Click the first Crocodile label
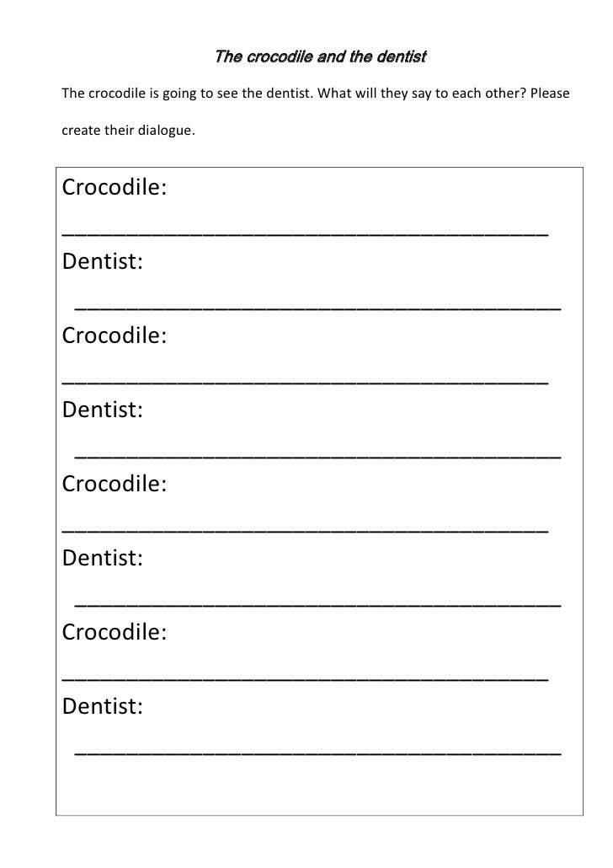Viewport: 613px width, 868px height. coord(115,187)
